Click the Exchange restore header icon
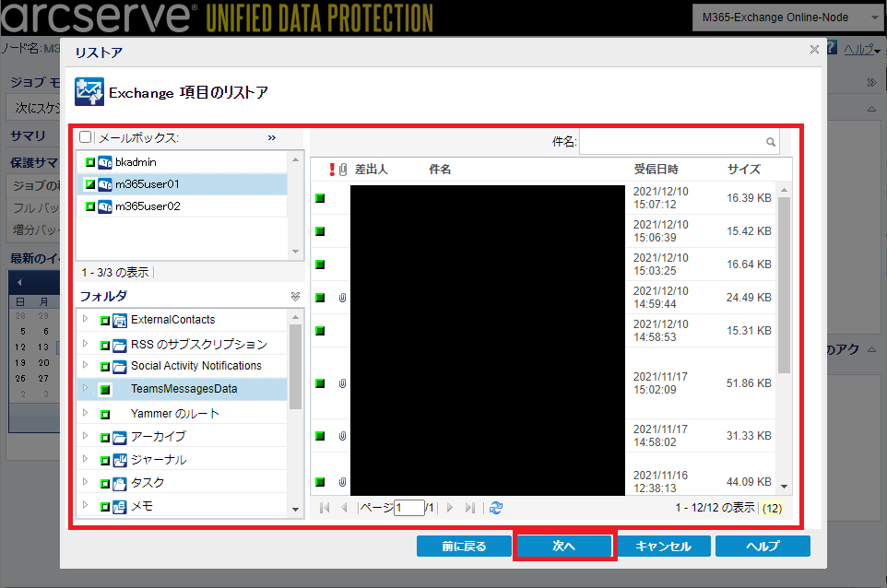 (89, 91)
